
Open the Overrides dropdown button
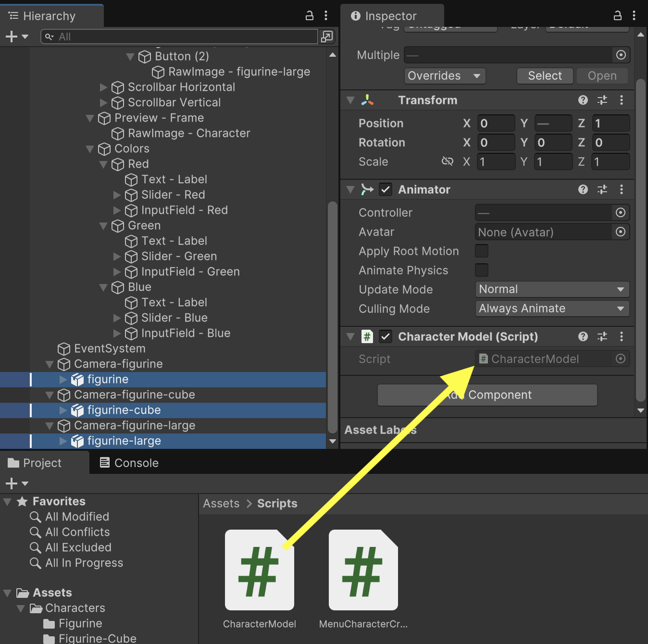point(444,76)
